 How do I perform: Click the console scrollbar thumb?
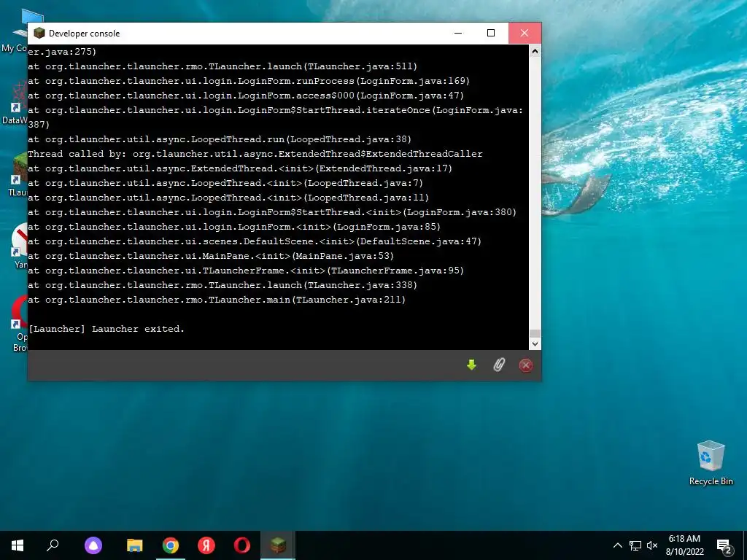point(535,333)
